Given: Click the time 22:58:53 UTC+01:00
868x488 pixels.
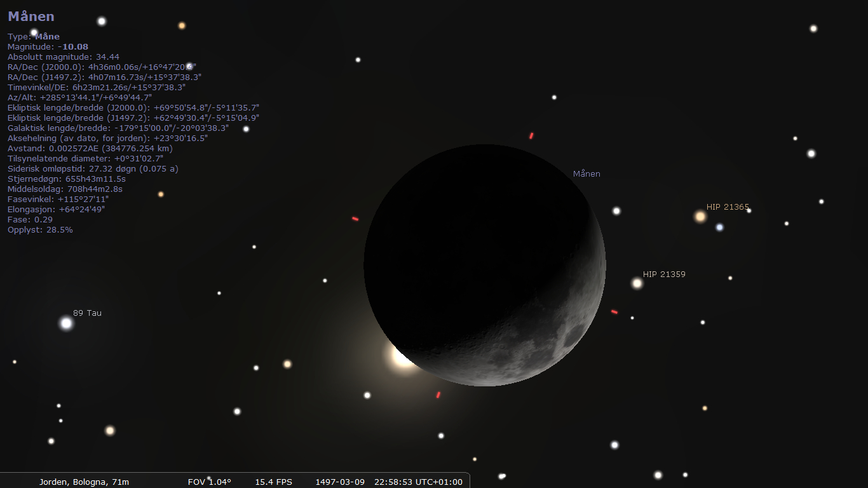Looking at the screenshot, I should coord(418,482).
